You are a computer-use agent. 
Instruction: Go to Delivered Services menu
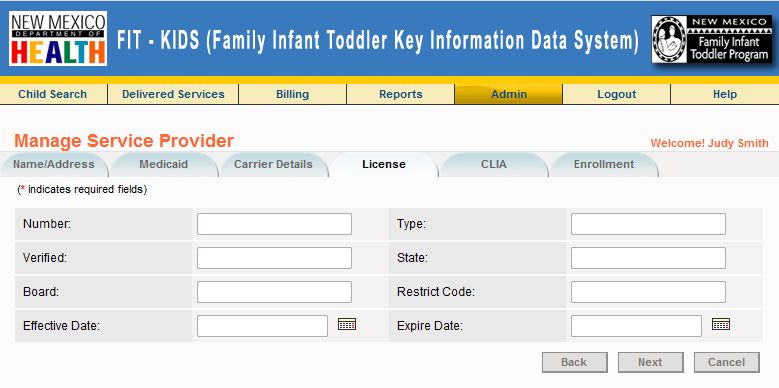(173, 94)
